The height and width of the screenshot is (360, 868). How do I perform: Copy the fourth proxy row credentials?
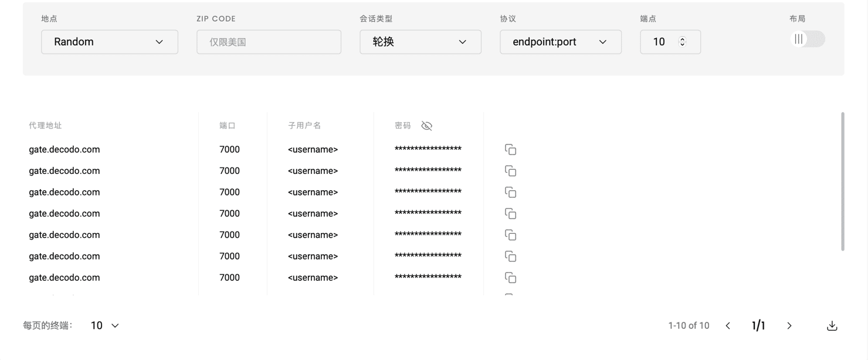coord(510,214)
